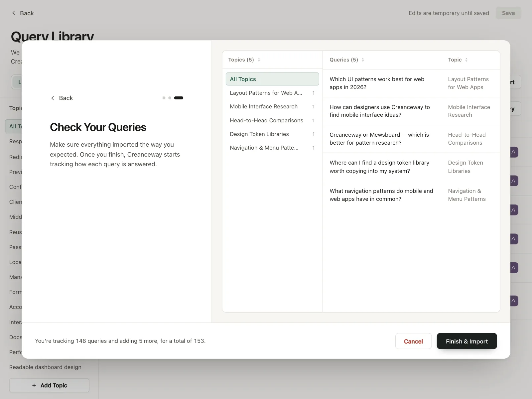Image resolution: width=532 pixels, height=399 pixels.
Task: Click 'Mobile Interface Research' topic cell in queries table
Action: 469,111
